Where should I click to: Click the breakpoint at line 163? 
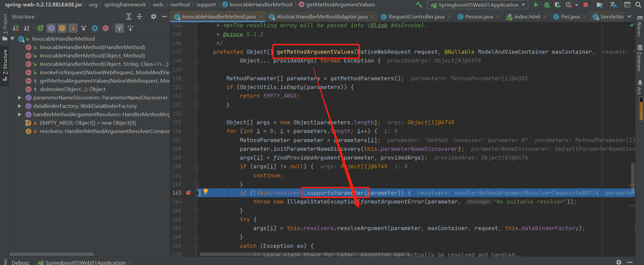pyautogui.click(x=189, y=192)
